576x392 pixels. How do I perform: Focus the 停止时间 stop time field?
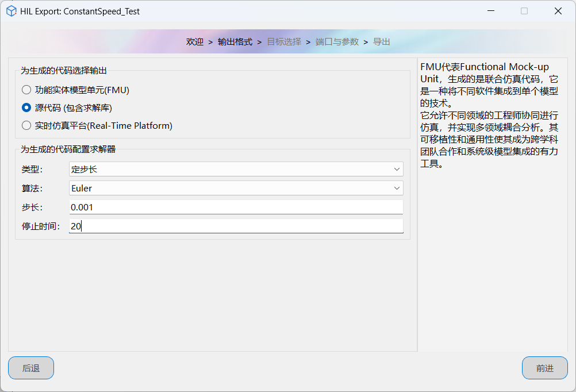236,226
